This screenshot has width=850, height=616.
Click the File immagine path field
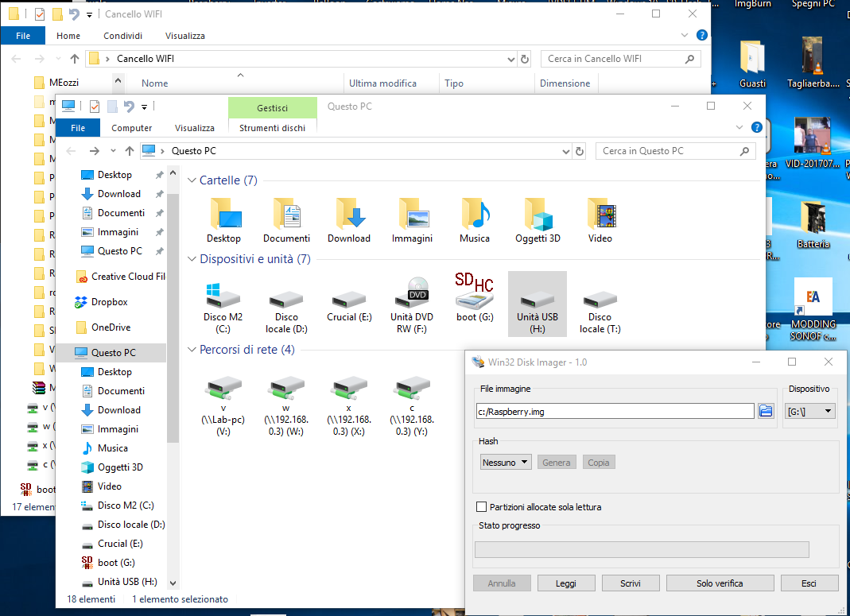coord(615,411)
